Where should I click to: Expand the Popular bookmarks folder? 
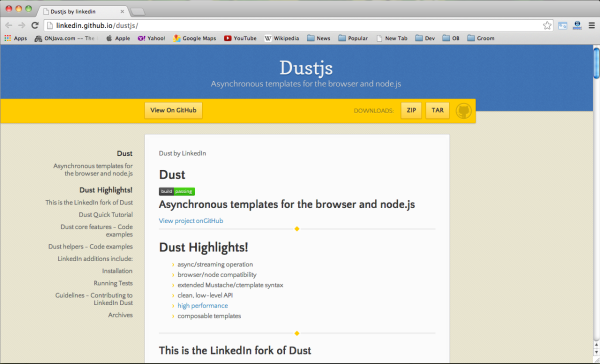353,38
